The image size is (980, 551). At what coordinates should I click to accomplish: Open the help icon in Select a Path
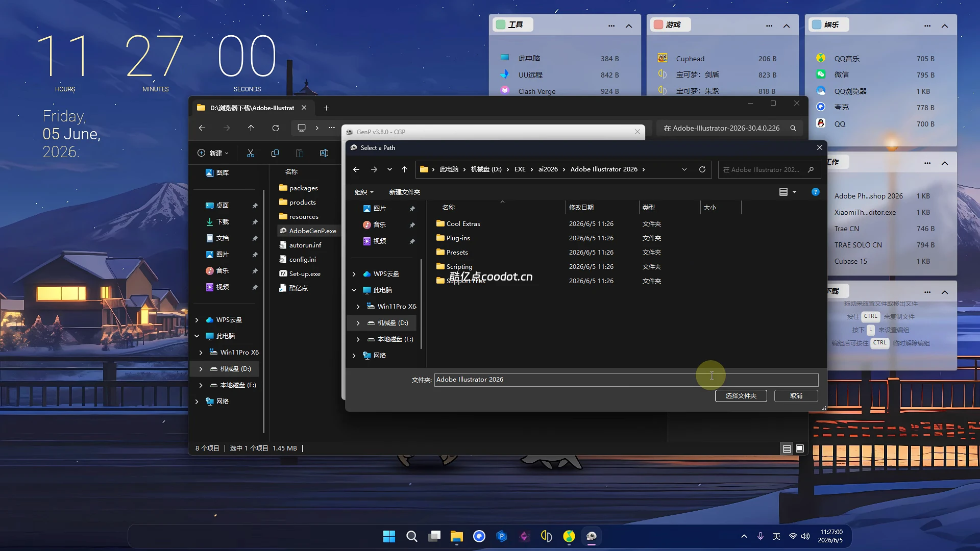815,192
